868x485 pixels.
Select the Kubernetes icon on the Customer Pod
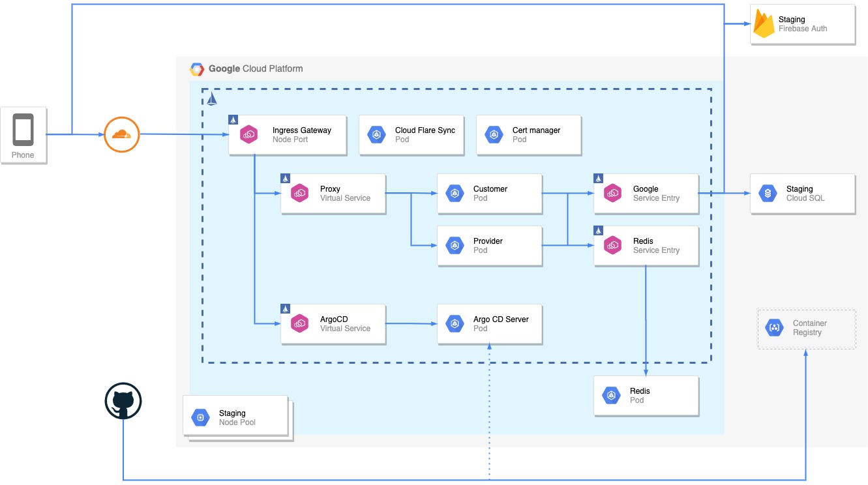[x=455, y=193]
